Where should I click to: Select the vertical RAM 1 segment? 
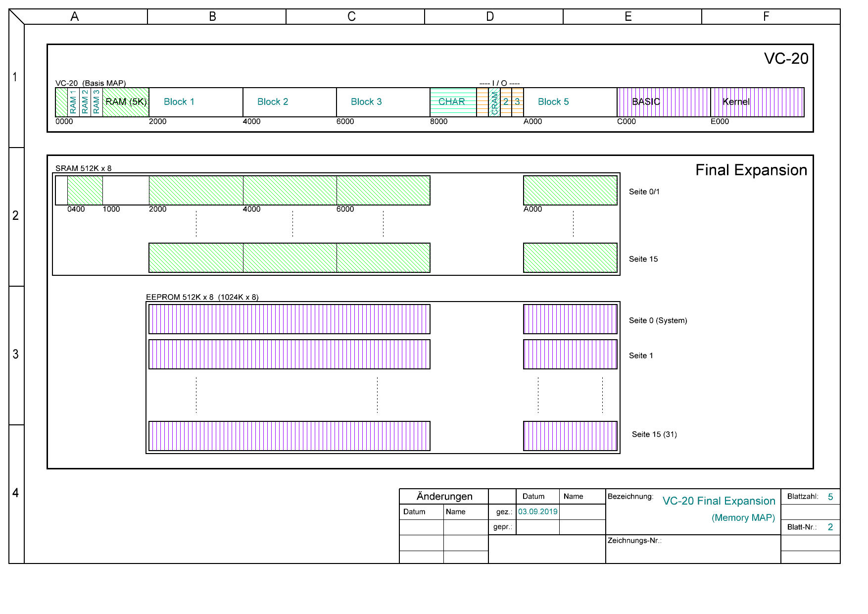click(x=73, y=102)
